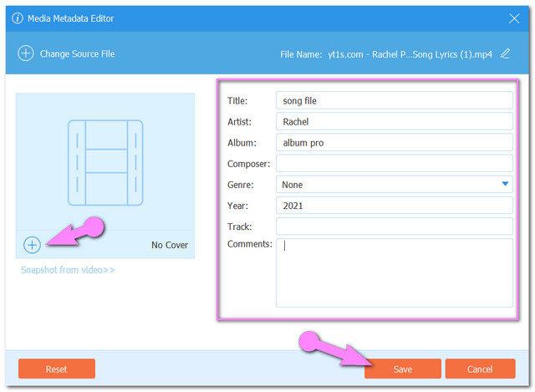The height and width of the screenshot is (392, 535).
Task: Close the Media Metadata Editor window
Action: click(513, 18)
